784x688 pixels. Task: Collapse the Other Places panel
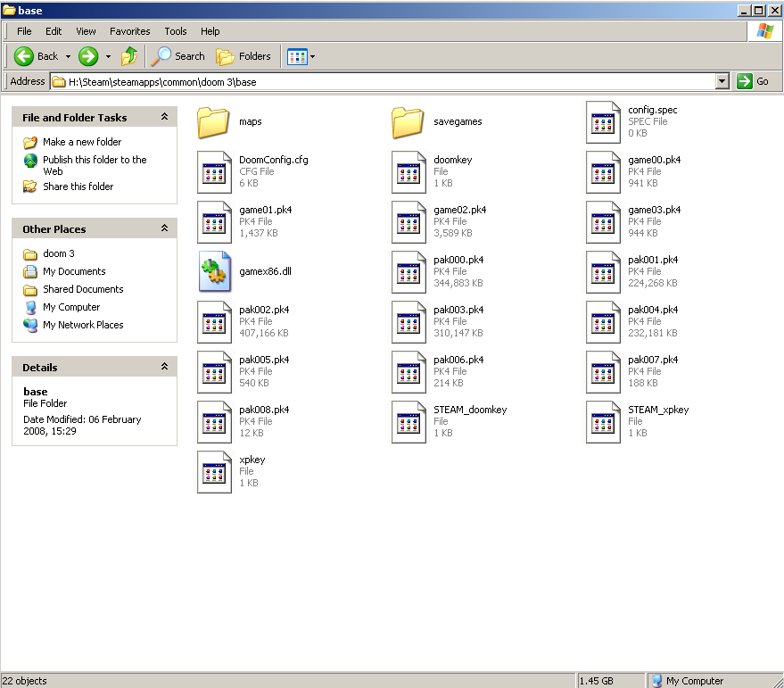pyautogui.click(x=164, y=228)
